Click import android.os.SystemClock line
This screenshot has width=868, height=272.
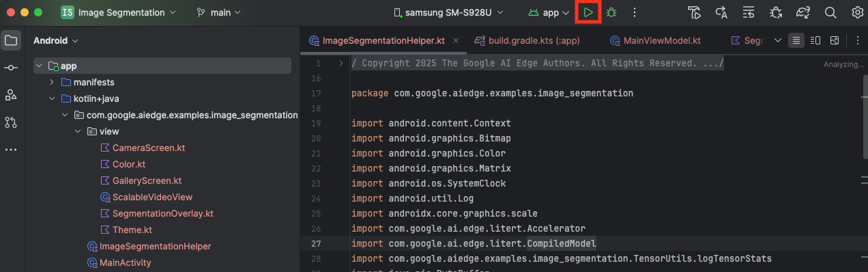pyautogui.click(x=429, y=183)
